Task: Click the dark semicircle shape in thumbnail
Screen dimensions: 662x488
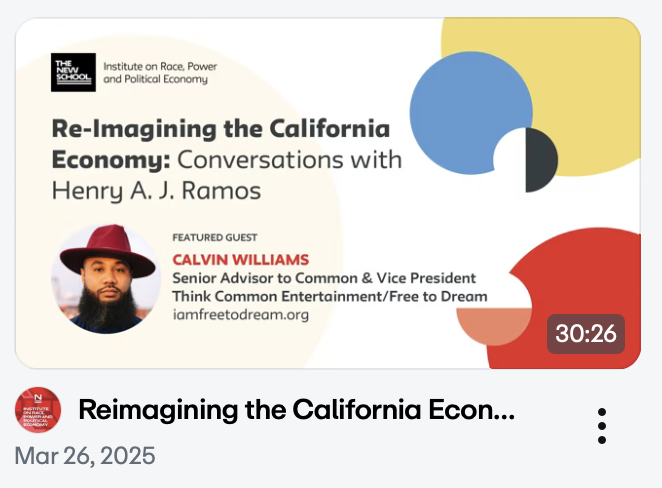Action: 541,160
